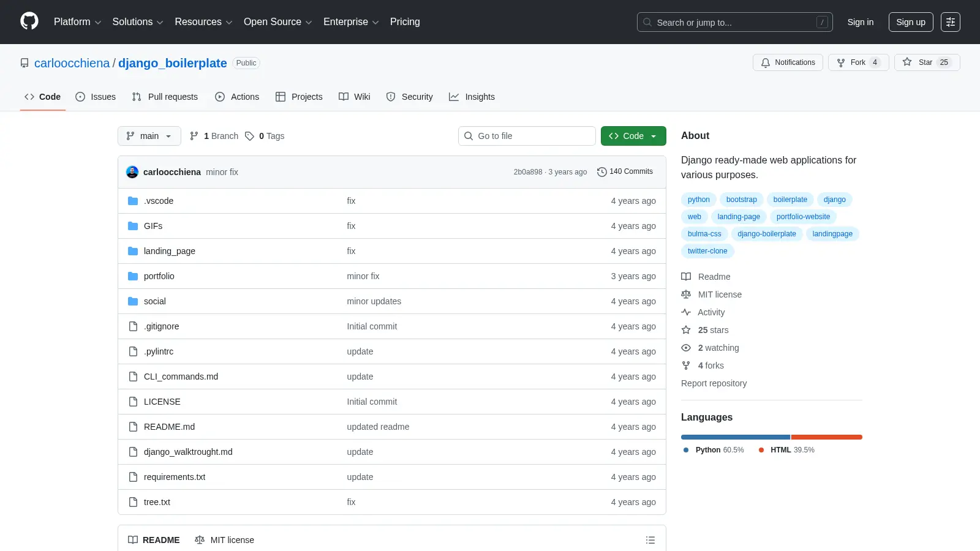Expand the Platform menu

click(x=77, y=22)
